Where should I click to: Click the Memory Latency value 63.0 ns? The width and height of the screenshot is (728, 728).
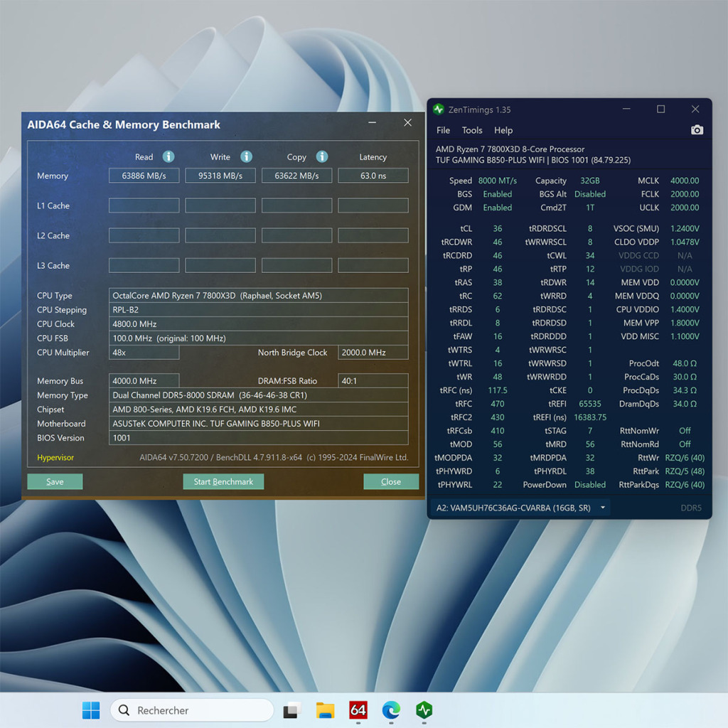pyautogui.click(x=373, y=176)
